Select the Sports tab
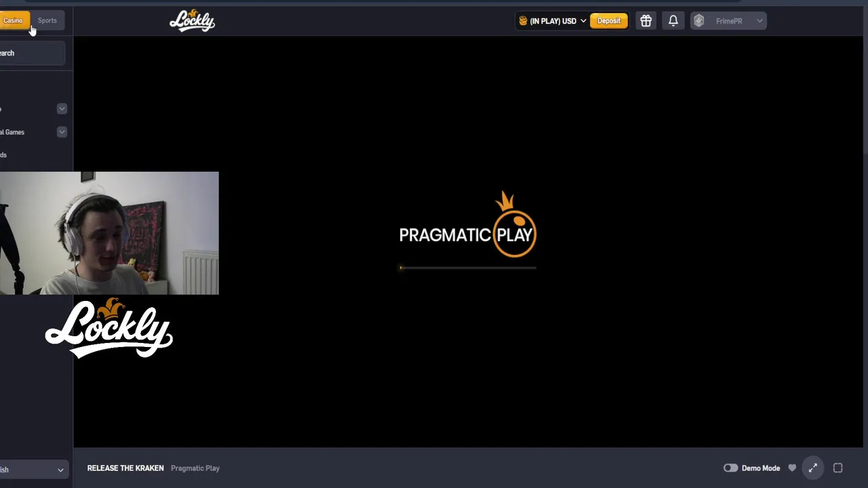This screenshot has height=488, width=868. (47, 20)
